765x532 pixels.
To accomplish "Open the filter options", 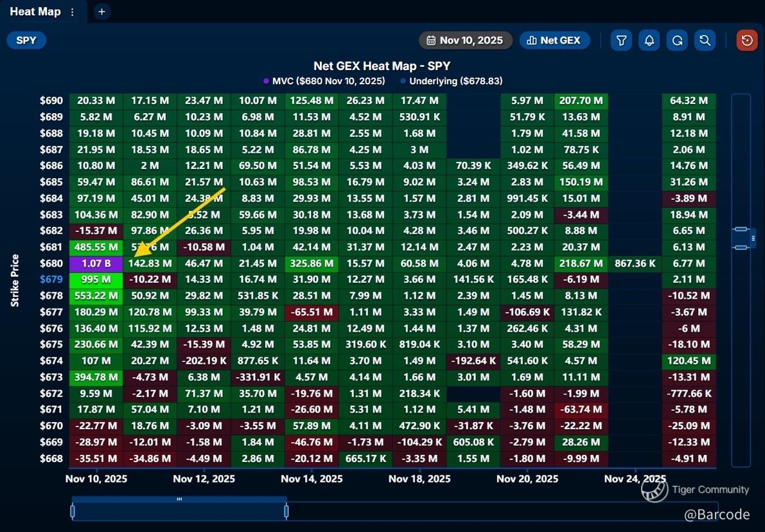I will pyautogui.click(x=621, y=40).
